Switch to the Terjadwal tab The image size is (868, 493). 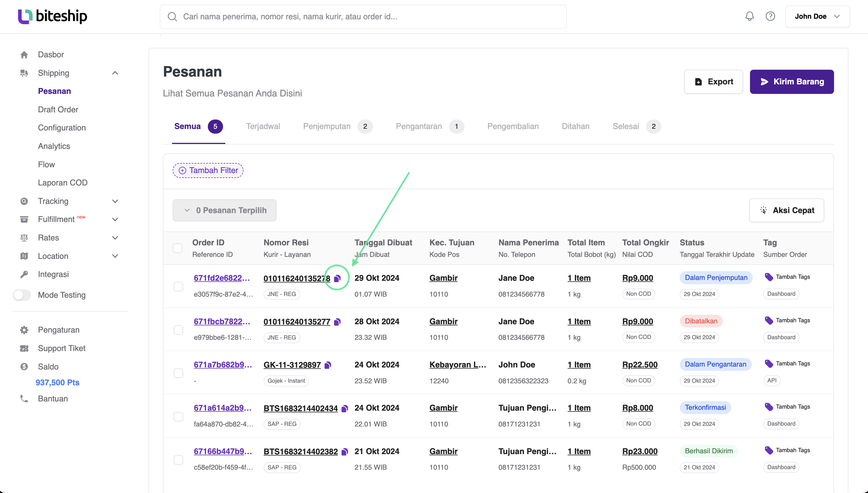click(x=263, y=126)
